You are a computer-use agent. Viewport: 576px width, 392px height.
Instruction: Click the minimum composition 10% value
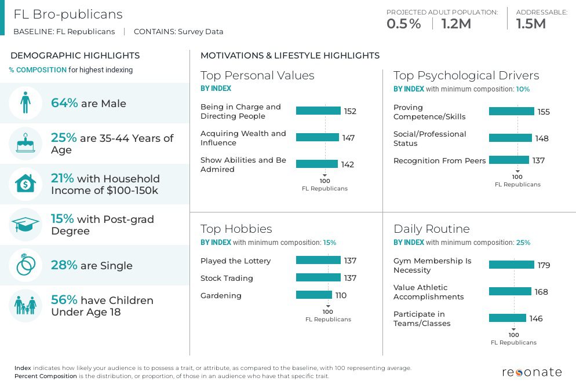point(523,89)
